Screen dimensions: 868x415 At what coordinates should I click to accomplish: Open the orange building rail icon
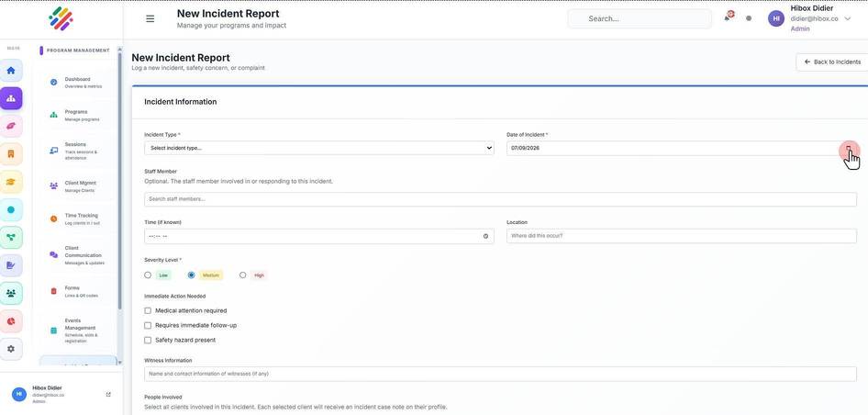(x=11, y=154)
